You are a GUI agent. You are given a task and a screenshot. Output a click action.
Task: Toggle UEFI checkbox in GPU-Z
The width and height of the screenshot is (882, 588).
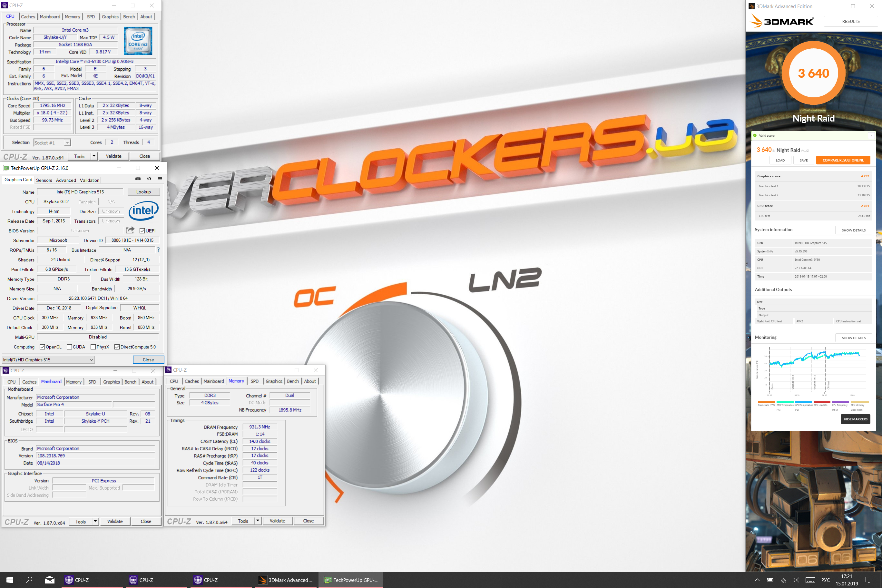point(142,230)
